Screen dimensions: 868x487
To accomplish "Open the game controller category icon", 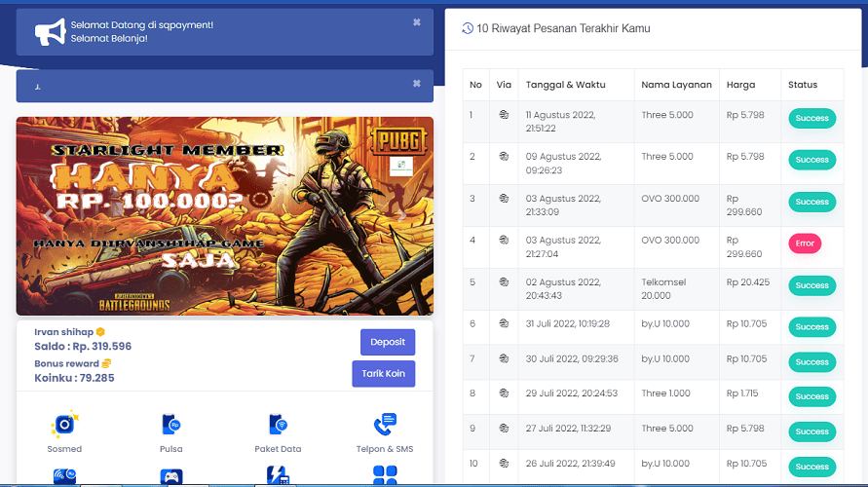I will click(171, 476).
